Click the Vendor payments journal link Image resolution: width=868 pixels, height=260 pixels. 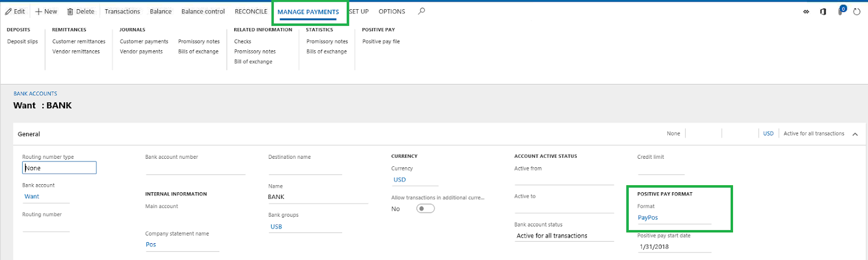coord(141,51)
